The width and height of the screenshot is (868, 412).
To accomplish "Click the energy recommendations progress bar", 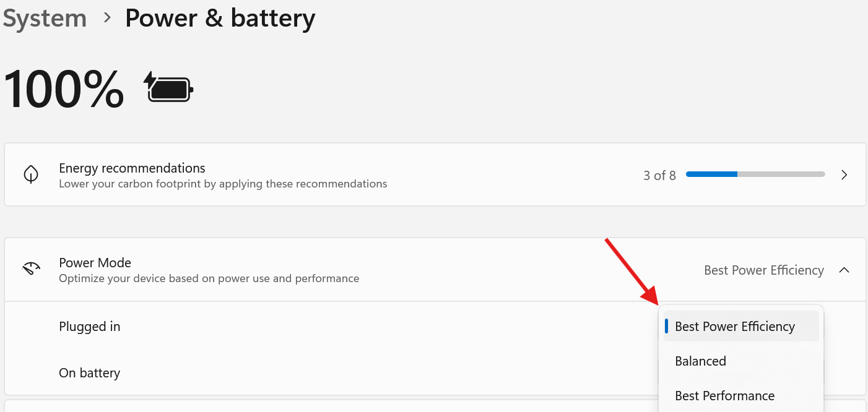I will tap(755, 175).
